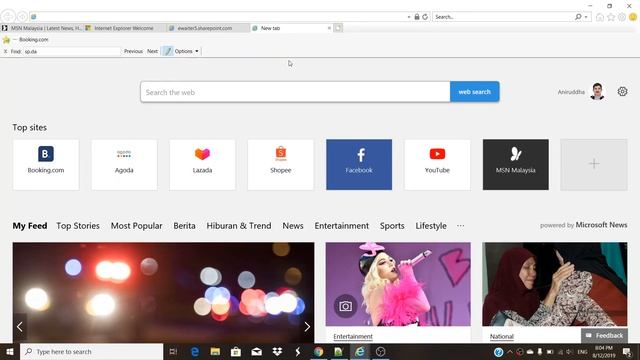This screenshot has width=640, height=360.
Task: Show next story with right carousel arrow
Action: click(x=307, y=326)
